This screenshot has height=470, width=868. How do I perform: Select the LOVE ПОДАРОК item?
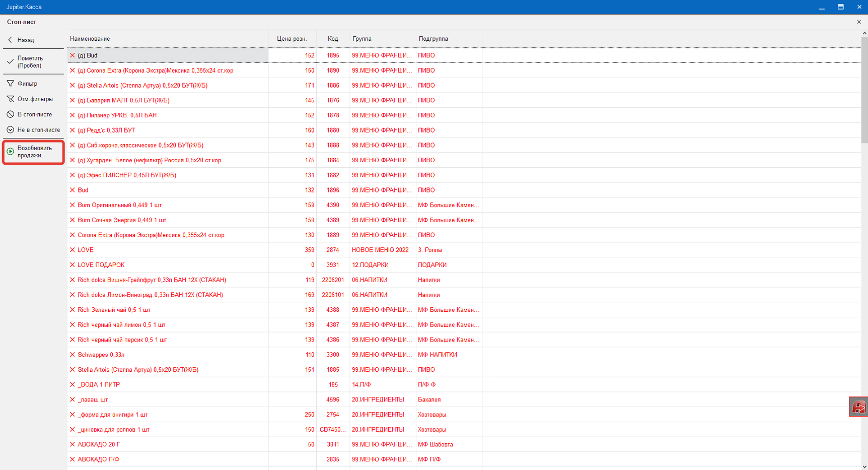101,265
